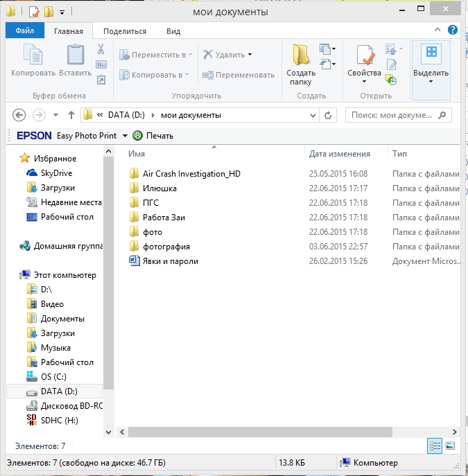Click the search box Поиск: мои документы
Image resolution: width=468 pixels, height=476 pixels.
pyautogui.click(x=392, y=115)
